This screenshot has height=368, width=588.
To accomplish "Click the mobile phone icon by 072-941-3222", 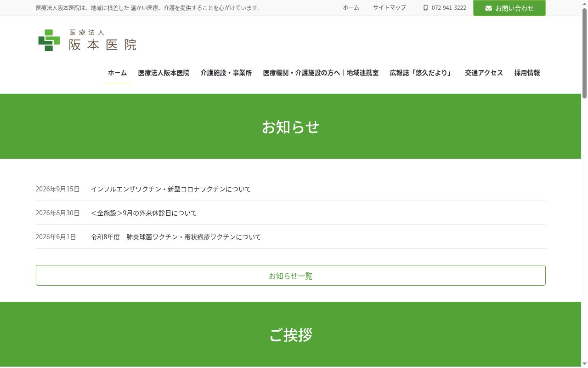I will click(x=425, y=8).
